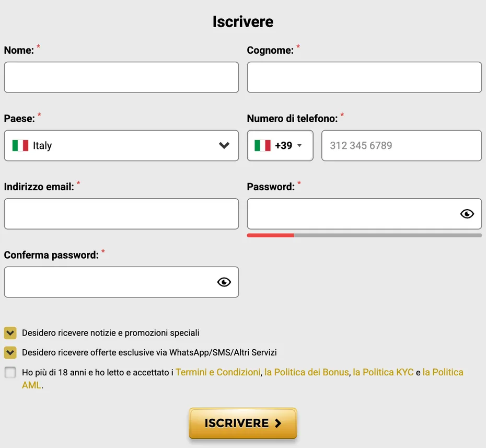The width and height of the screenshot is (486, 448).
Task: Click the 'Paese:' label
Action: tap(19, 119)
